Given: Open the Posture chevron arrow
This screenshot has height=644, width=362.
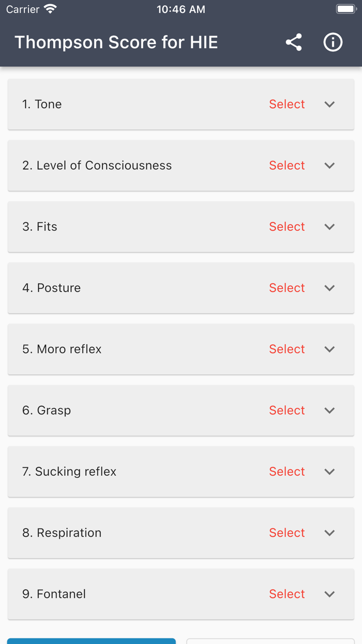Looking at the screenshot, I should coord(329,288).
